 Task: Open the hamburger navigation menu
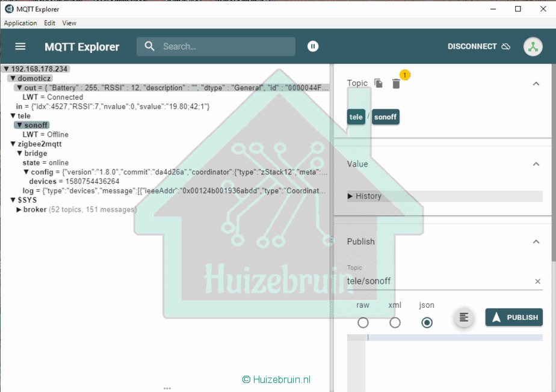click(x=20, y=46)
